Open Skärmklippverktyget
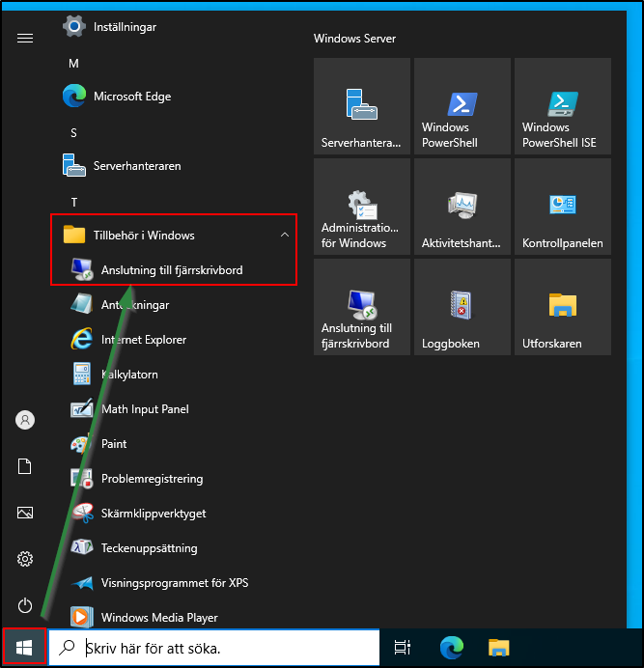Screen dimensions: 644x668 pos(173,513)
